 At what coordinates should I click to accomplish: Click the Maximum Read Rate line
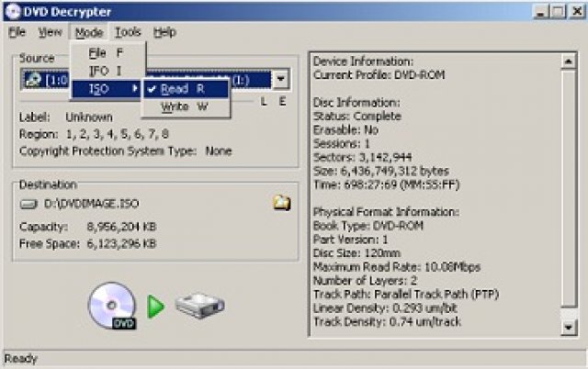(x=397, y=267)
